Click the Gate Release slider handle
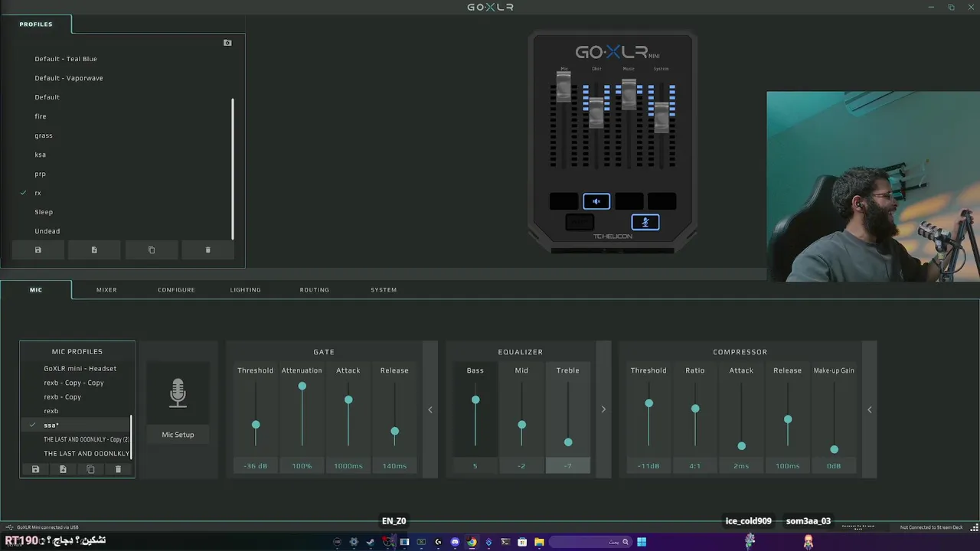Viewport: 980px width, 551px height. [395, 432]
